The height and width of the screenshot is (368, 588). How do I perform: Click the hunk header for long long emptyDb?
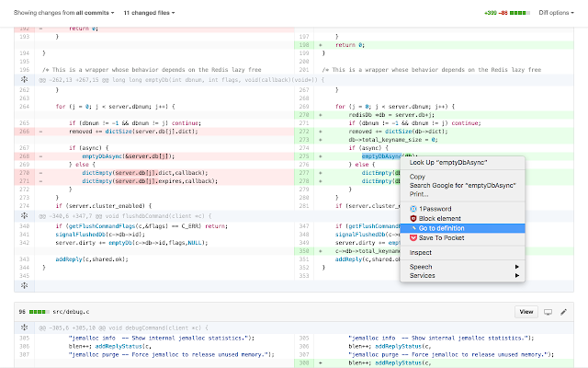[182, 80]
